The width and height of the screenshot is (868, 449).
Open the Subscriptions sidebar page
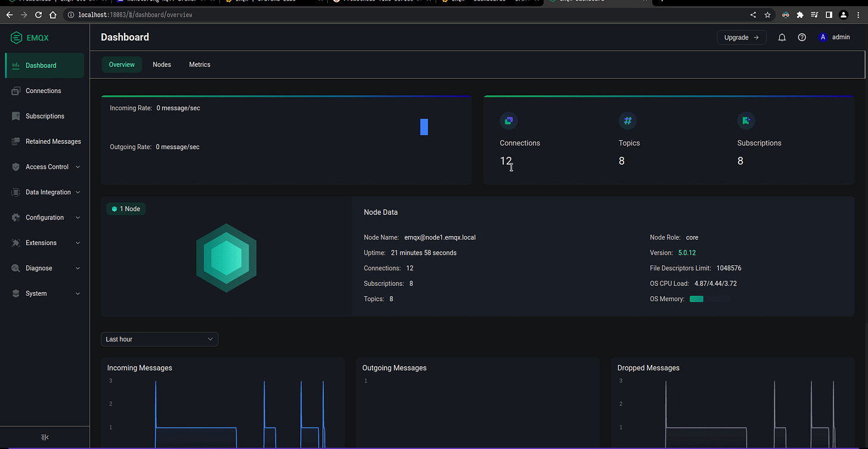45,116
